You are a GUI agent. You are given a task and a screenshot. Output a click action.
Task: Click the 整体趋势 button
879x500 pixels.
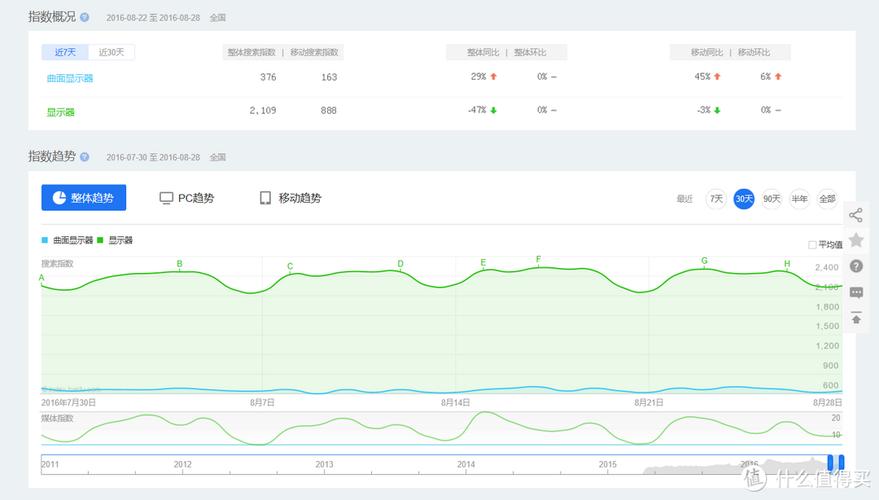tap(84, 198)
